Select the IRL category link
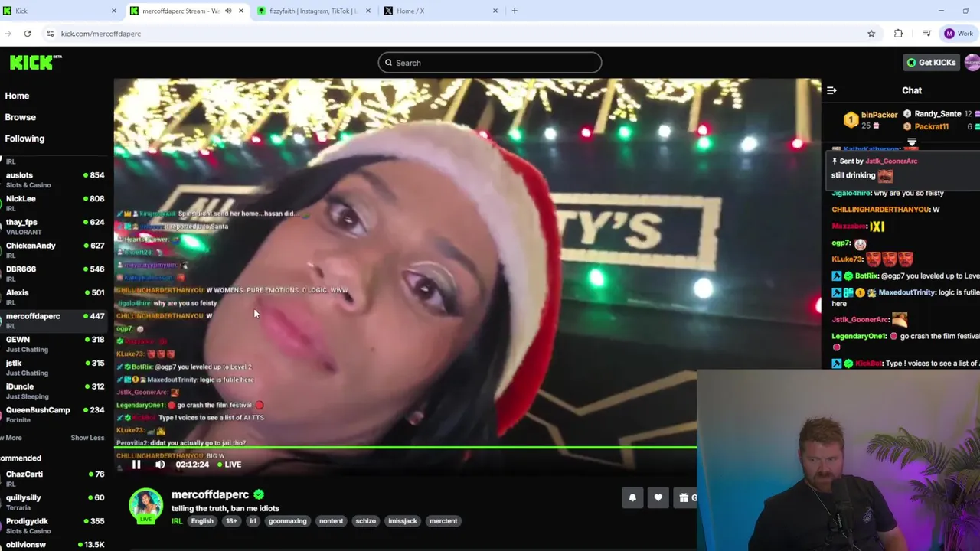This screenshot has height=551, width=980. click(177, 521)
